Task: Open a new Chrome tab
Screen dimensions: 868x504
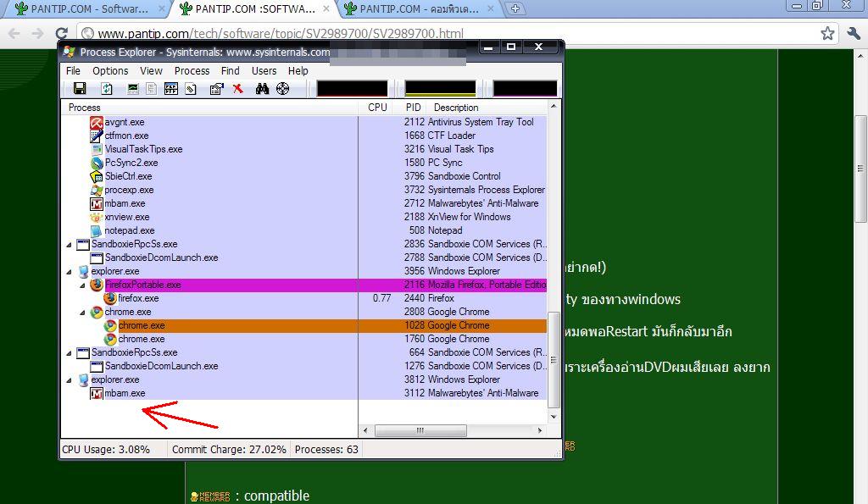Action: (x=515, y=8)
